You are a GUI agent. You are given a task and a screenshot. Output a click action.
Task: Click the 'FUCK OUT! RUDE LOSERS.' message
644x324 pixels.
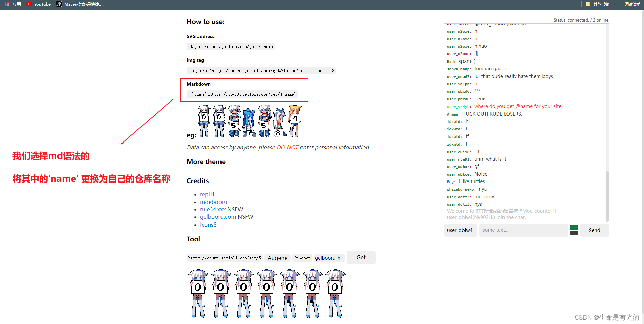click(x=492, y=114)
